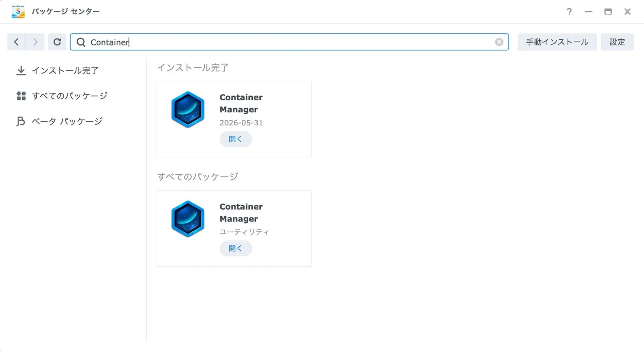Screen dimensions: 644x351
Task: Click the back navigation arrow
Action: click(16, 42)
